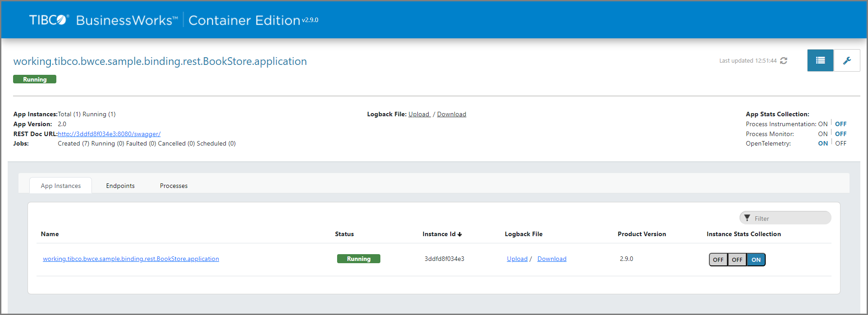Click the Running badge under application title
868x315 pixels.
(35, 79)
